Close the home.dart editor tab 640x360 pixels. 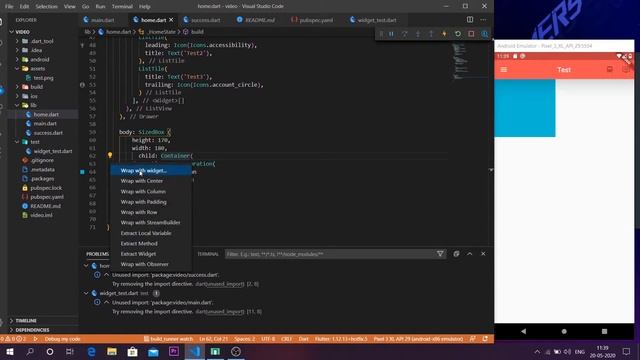(x=171, y=20)
